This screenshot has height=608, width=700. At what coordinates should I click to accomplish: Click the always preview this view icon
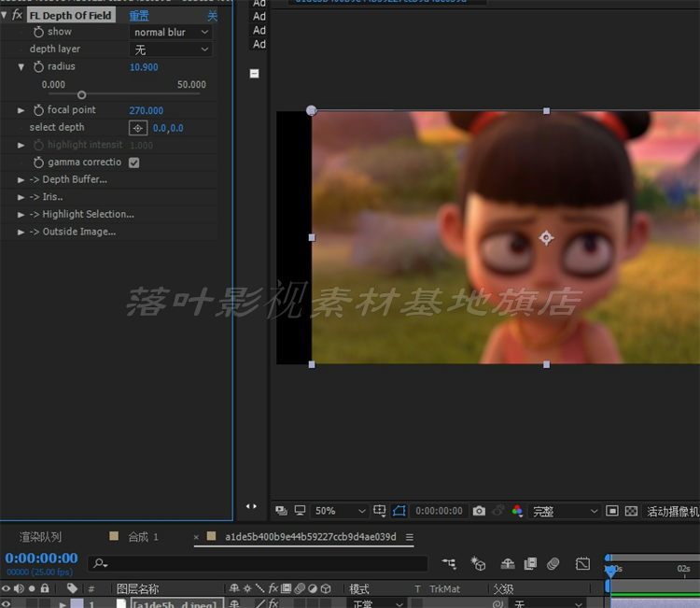(x=281, y=511)
